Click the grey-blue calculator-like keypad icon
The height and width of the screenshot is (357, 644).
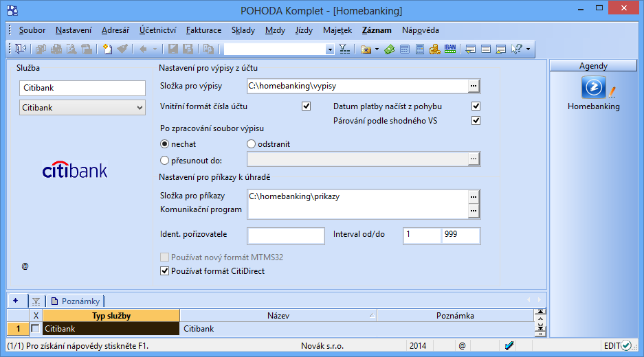point(405,49)
